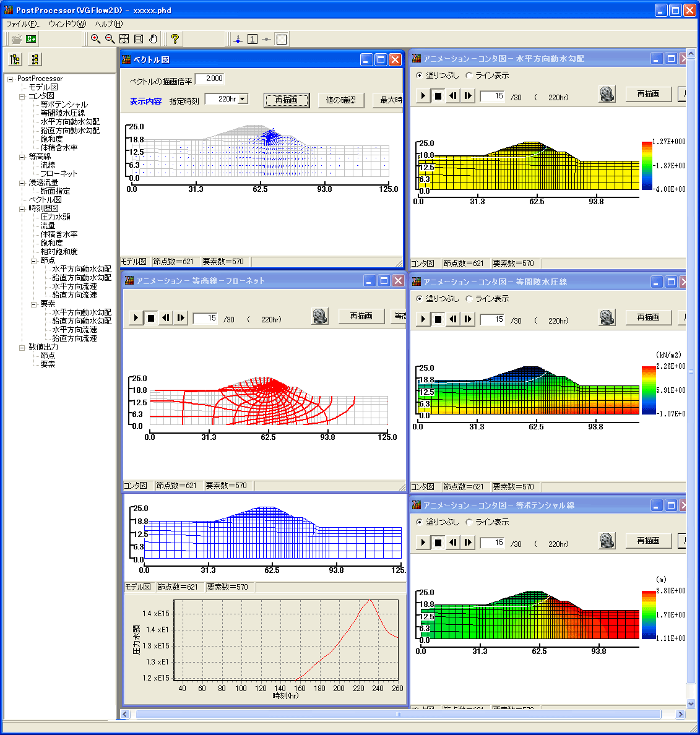This screenshot has width=700, height=735.
Task: Collapse the 浸透流量 tree node
Action: (x=22, y=183)
